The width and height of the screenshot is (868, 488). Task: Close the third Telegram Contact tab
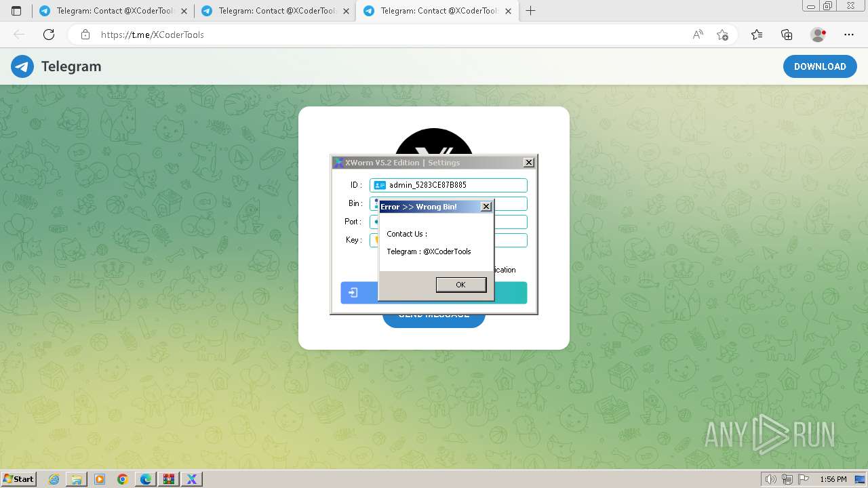pos(508,11)
